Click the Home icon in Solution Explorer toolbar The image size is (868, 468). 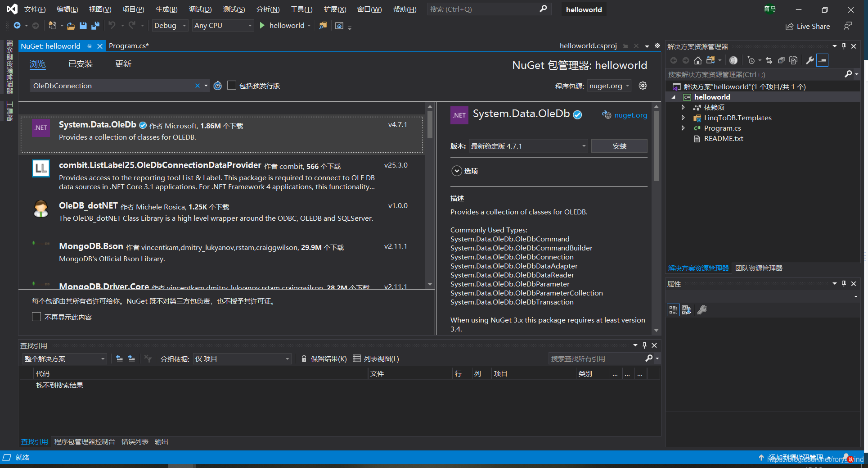click(698, 60)
